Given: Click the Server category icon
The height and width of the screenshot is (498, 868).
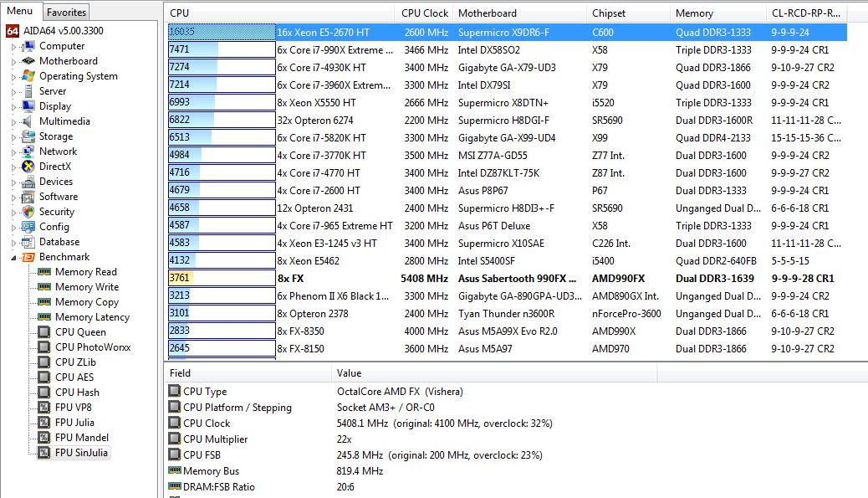Looking at the screenshot, I should pyautogui.click(x=28, y=91).
